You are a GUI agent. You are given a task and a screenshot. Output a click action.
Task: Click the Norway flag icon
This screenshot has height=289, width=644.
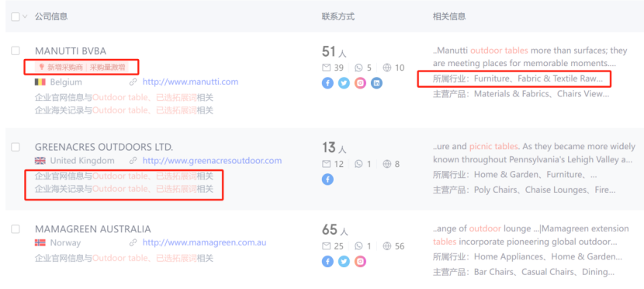[x=40, y=242]
